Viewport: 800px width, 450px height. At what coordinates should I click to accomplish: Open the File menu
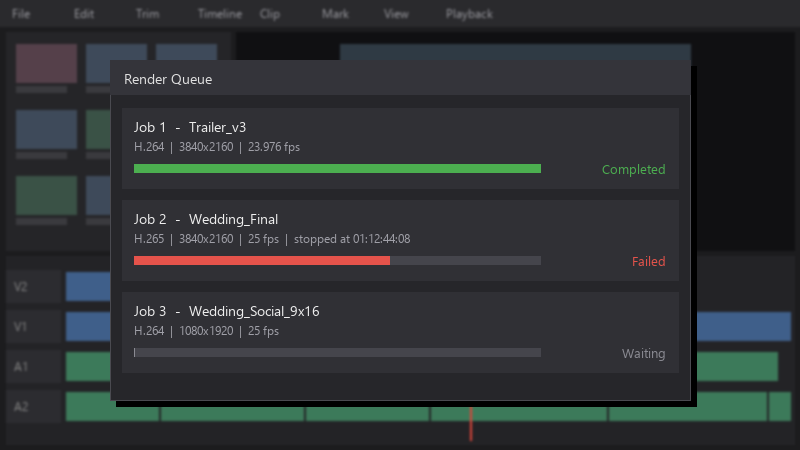(x=21, y=14)
